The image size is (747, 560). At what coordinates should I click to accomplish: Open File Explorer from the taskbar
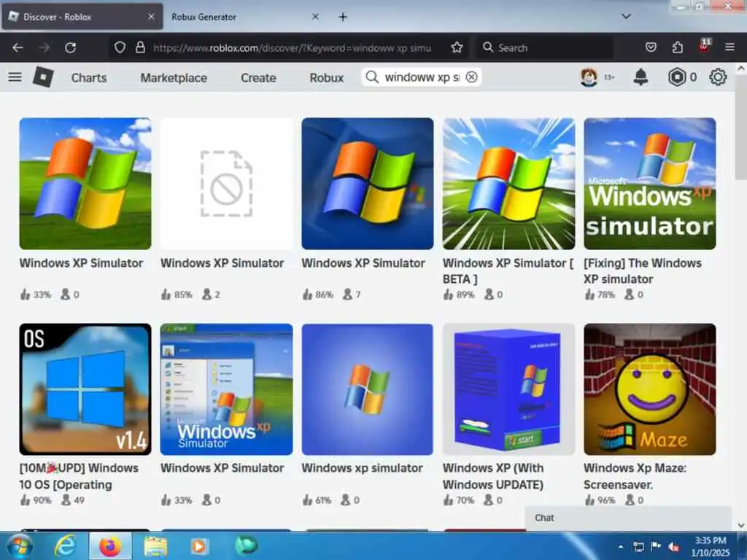click(x=155, y=547)
